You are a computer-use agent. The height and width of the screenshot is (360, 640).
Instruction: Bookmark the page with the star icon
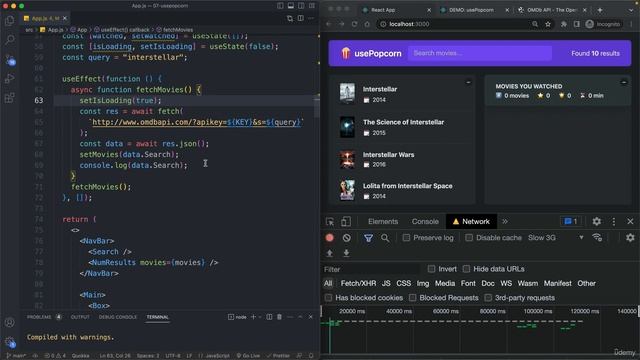coord(548,24)
